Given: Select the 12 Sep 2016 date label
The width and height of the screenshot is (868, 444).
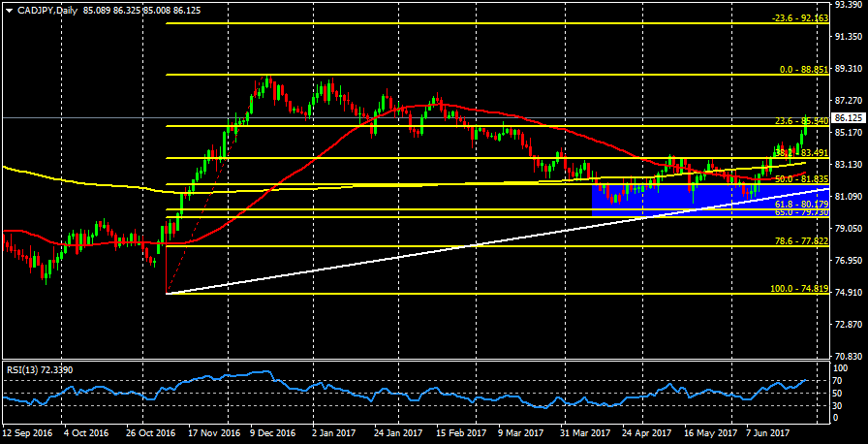Looking at the screenshot, I should pos(29,433).
